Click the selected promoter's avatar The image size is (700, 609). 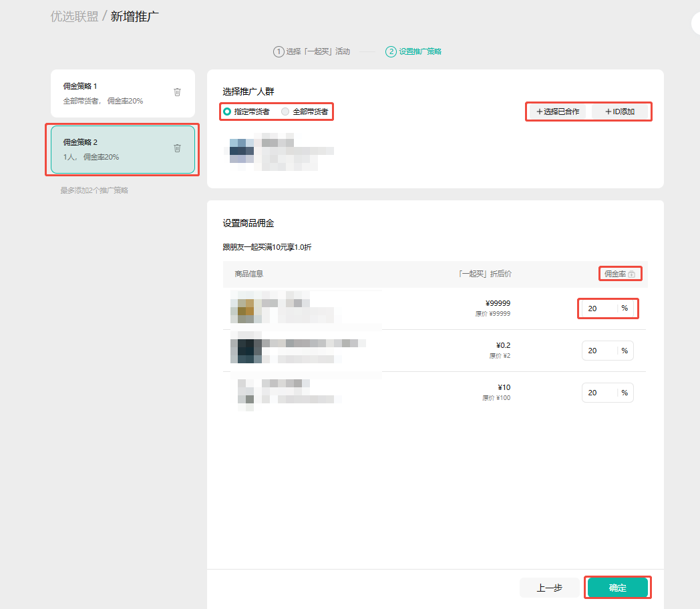pos(241,150)
